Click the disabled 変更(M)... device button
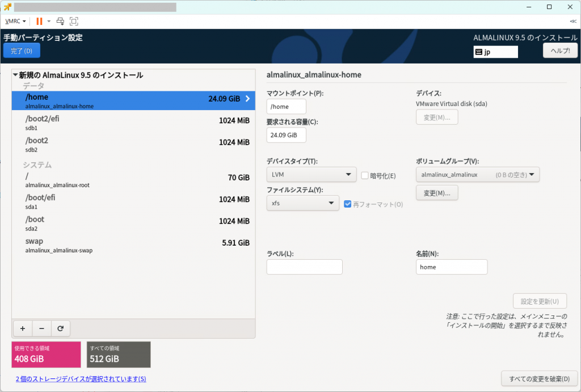Viewport: 581px width, 392px height. pyautogui.click(x=437, y=117)
